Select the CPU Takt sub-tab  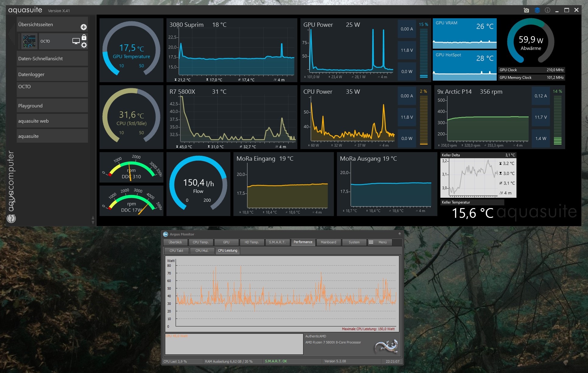click(176, 251)
